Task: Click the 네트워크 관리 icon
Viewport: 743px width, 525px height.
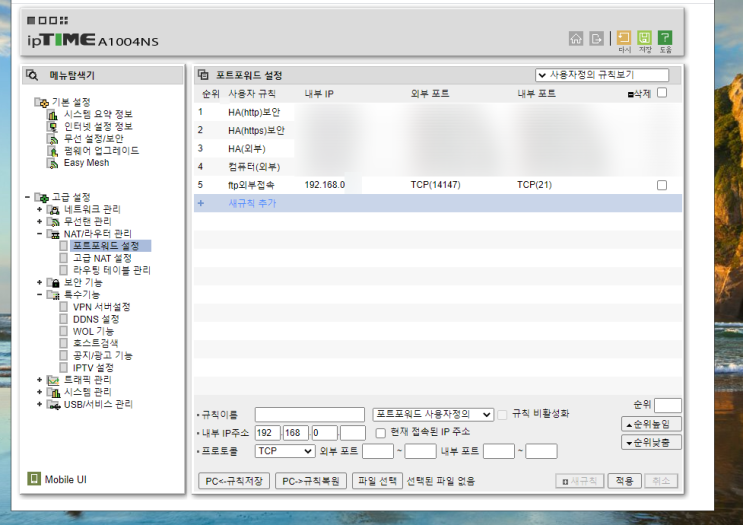Action: 53,209
